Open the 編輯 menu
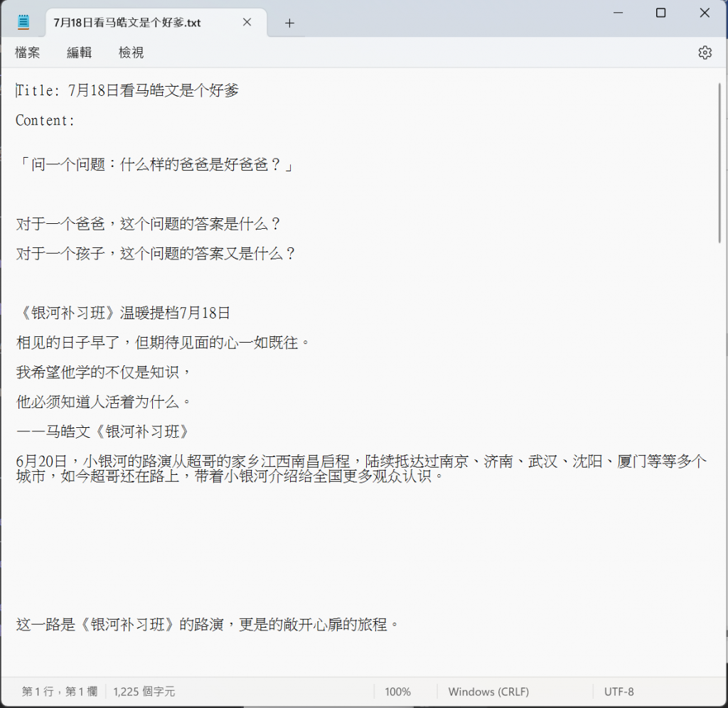 pos(80,53)
